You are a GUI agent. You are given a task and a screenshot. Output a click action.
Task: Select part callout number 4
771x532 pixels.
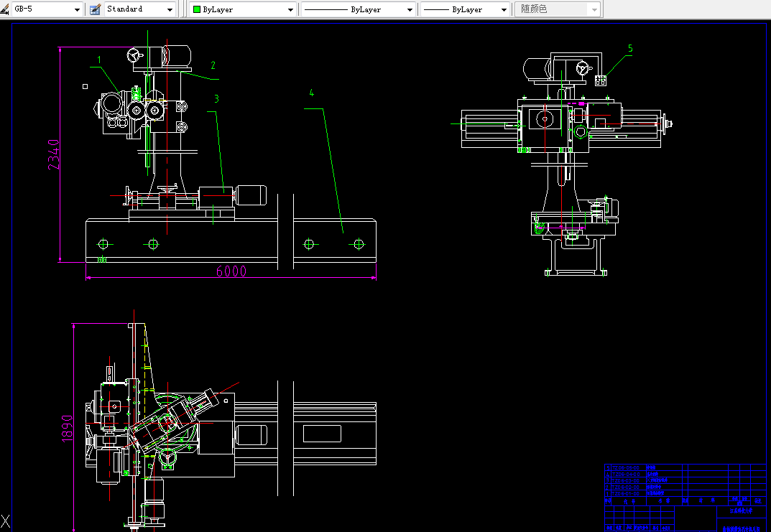pos(311,93)
